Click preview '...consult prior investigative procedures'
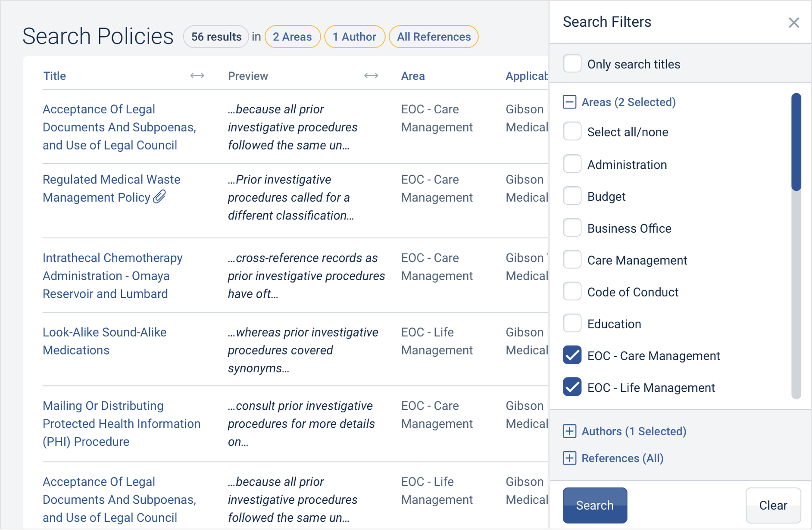 pyautogui.click(x=301, y=424)
